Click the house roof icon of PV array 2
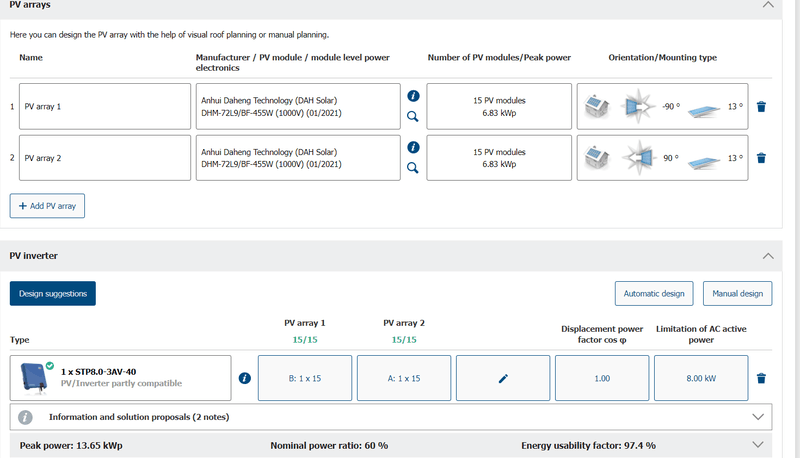800x458 pixels. (596, 158)
